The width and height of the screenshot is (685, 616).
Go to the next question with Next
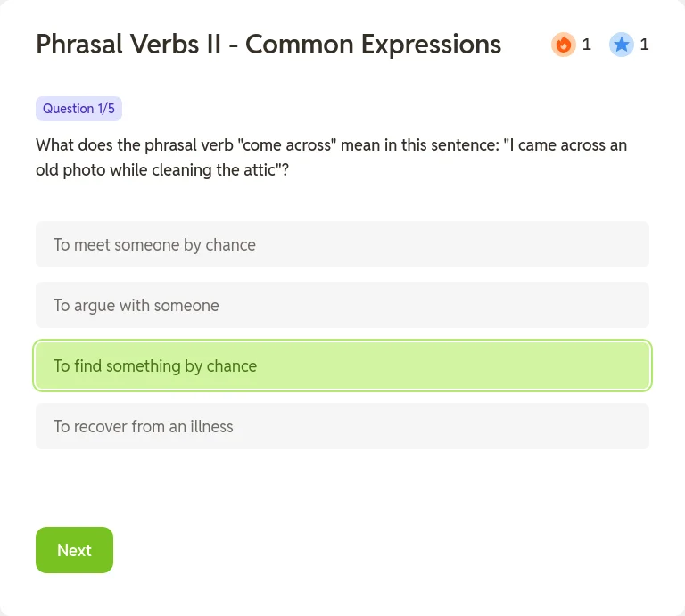pyautogui.click(x=74, y=550)
